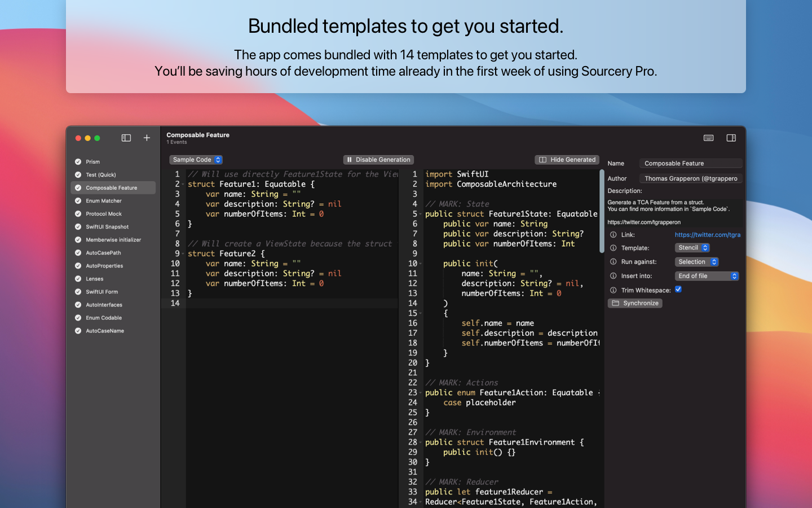The image size is (812, 508).
Task: Expand the End of file dropdown
Action: [x=707, y=276]
